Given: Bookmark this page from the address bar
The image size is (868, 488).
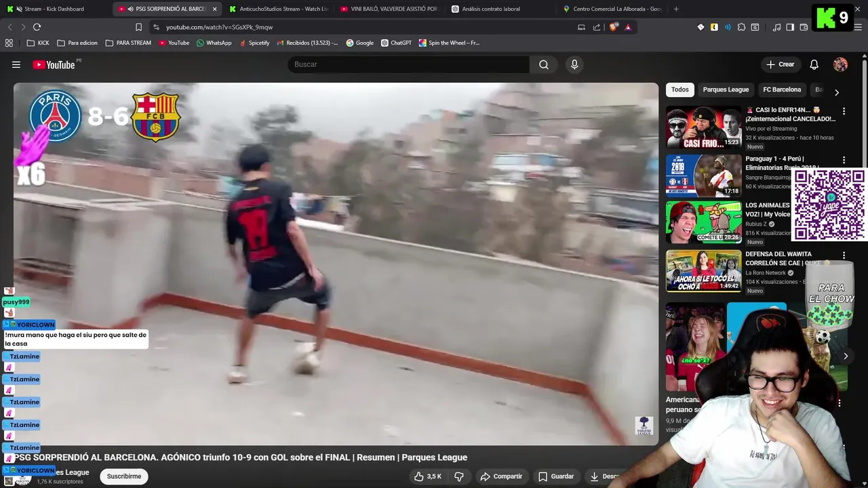Looking at the screenshot, I should [x=138, y=27].
